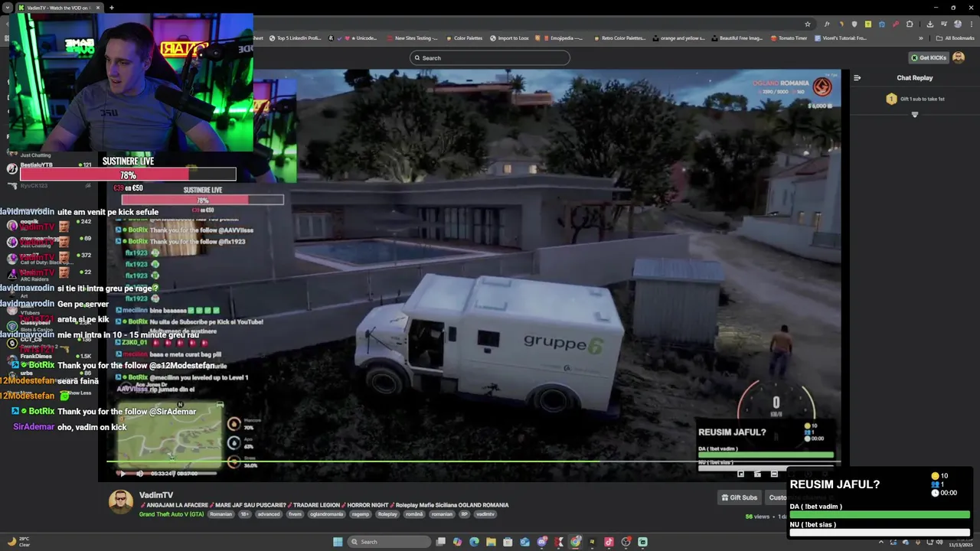Click Gift 1 sub to take 1st
This screenshot has width=980, height=551.
tap(915, 99)
